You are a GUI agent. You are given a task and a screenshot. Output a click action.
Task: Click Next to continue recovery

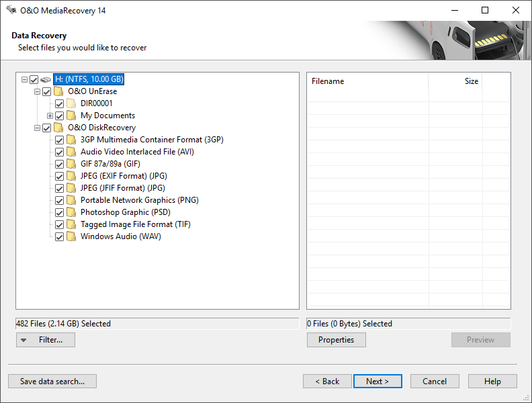pyautogui.click(x=378, y=382)
